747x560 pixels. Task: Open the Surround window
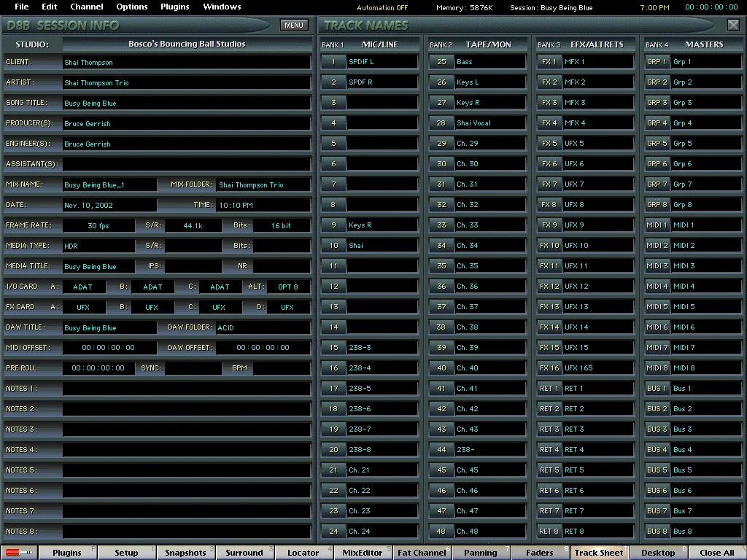tap(244, 553)
